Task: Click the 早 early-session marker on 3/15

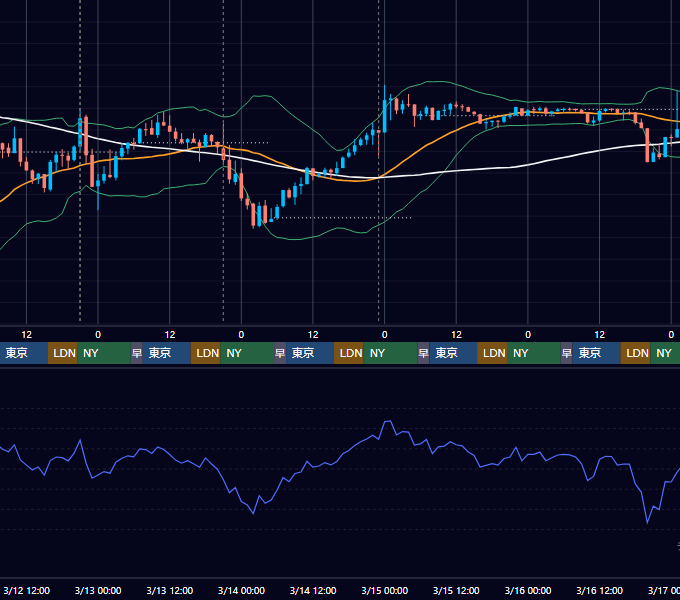Action: click(423, 353)
